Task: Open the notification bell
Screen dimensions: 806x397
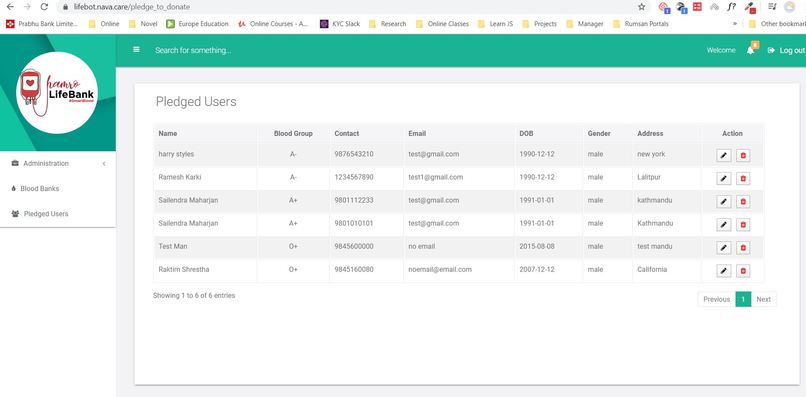Action: pyautogui.click(x=750, y=50)
